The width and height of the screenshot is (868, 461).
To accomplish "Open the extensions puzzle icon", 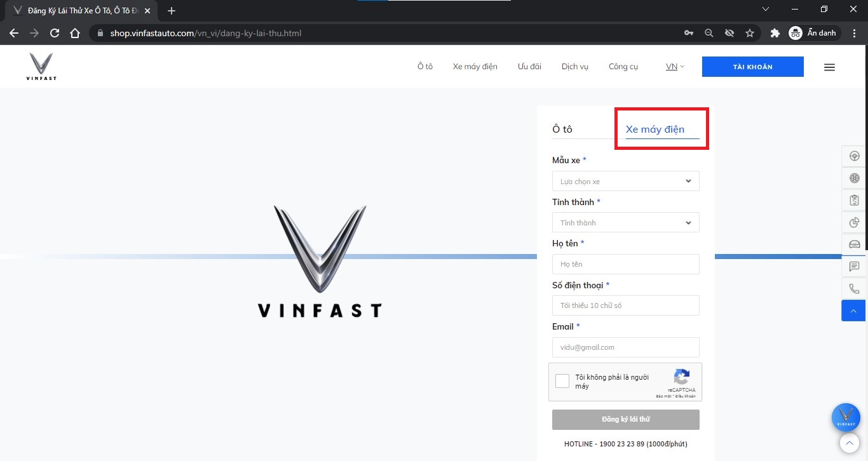I will 775,33.
